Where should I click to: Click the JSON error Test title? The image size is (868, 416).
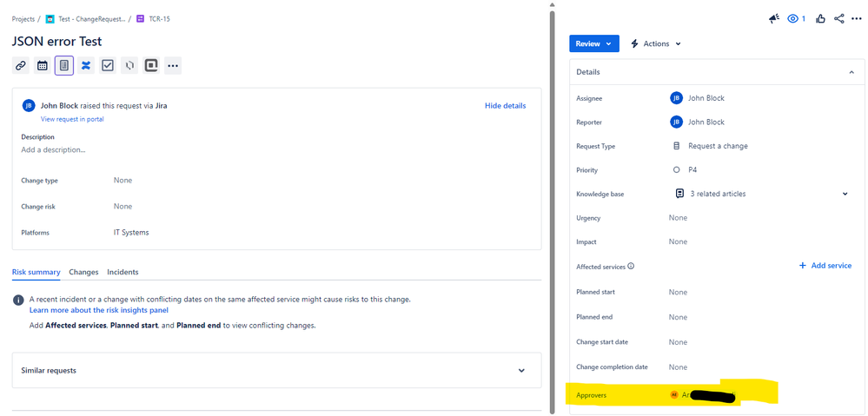(57, 42)
